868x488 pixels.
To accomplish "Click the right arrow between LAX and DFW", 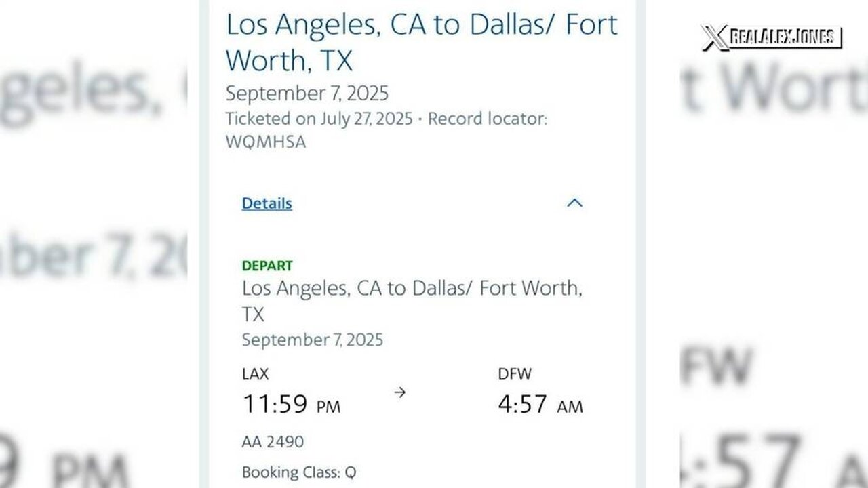I will (400, 392).
